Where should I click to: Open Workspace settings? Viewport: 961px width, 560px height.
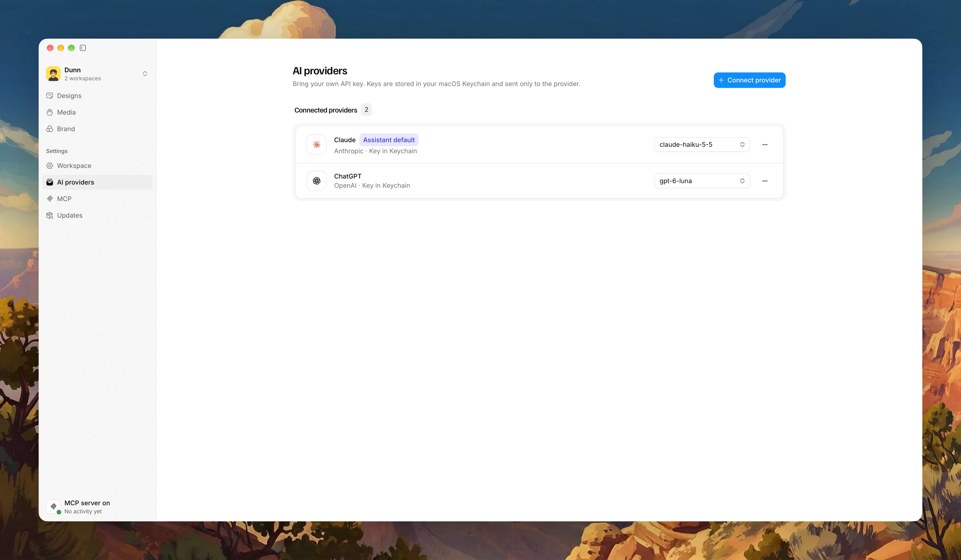pos(97,165)
